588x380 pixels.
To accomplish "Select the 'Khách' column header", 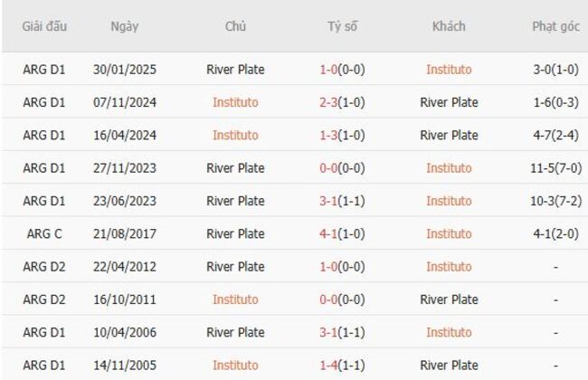I will click(x=449, y=26).
